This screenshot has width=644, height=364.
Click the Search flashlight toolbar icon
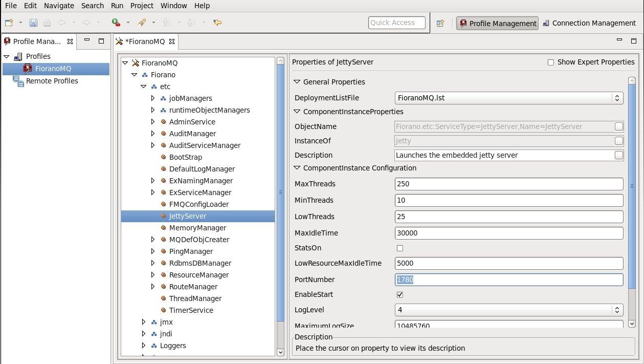tap(142, 23)
